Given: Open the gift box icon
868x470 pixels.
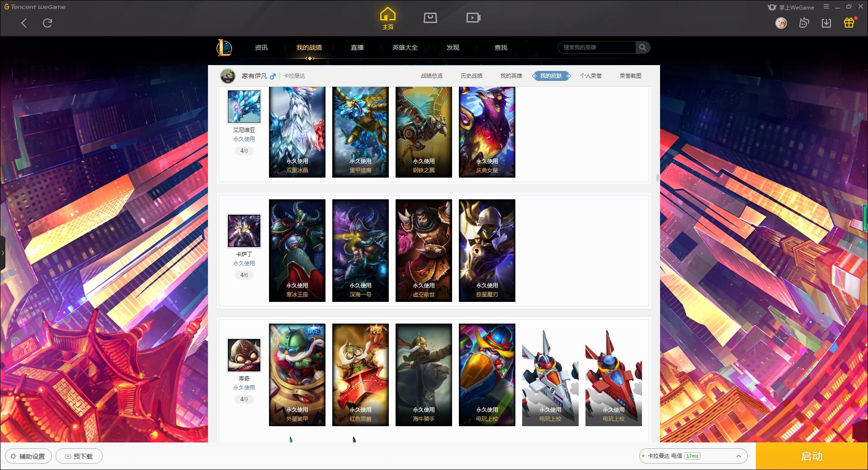Looking at the screenshot, I should [849, 23].
